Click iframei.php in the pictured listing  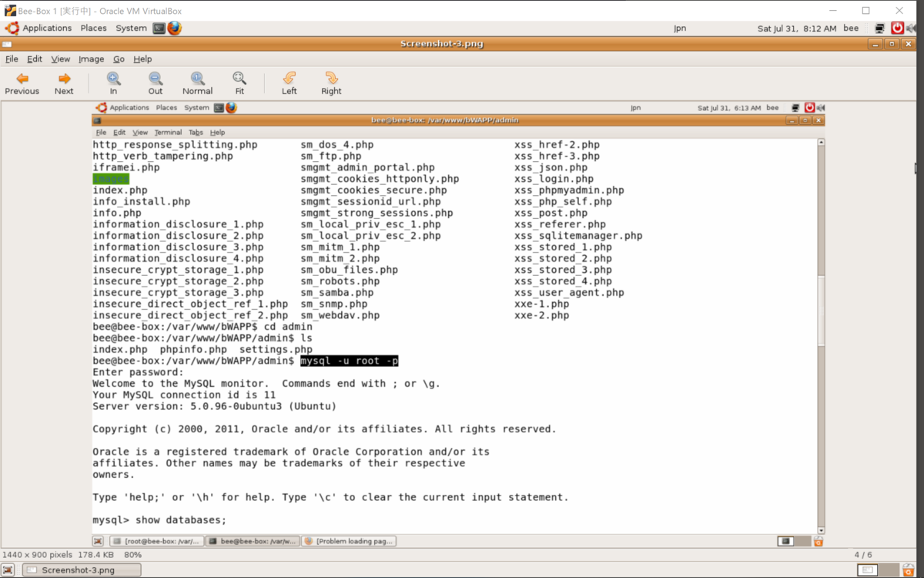pos(126,167)
